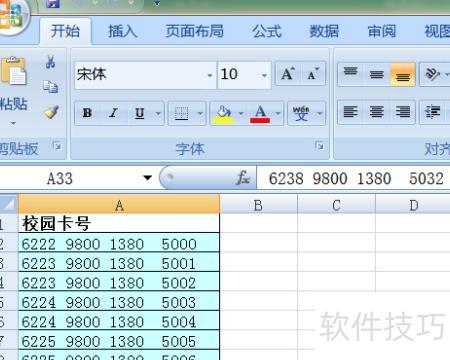Select column D header
The height and width of the screenshot is (360, 450).
(413, 204)
